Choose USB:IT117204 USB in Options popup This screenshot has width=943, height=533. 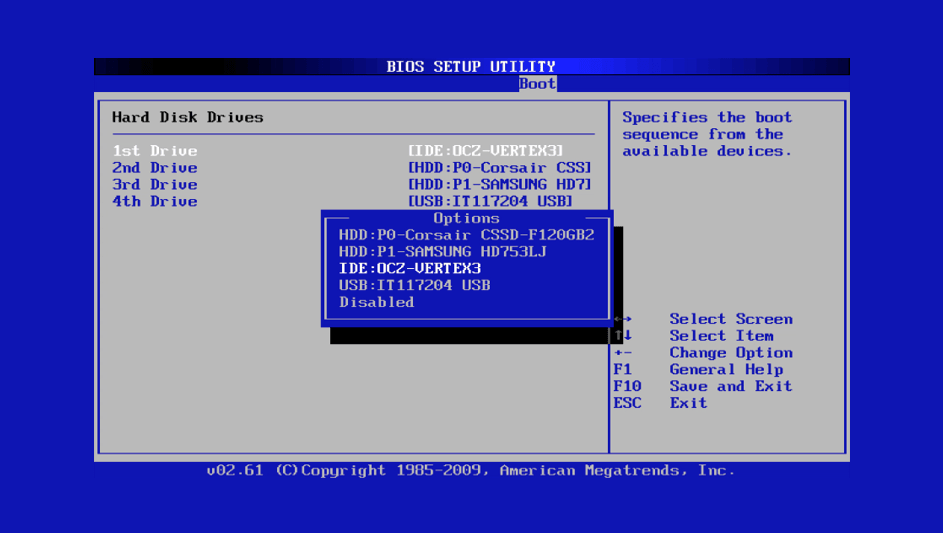[x=414, y=285]
